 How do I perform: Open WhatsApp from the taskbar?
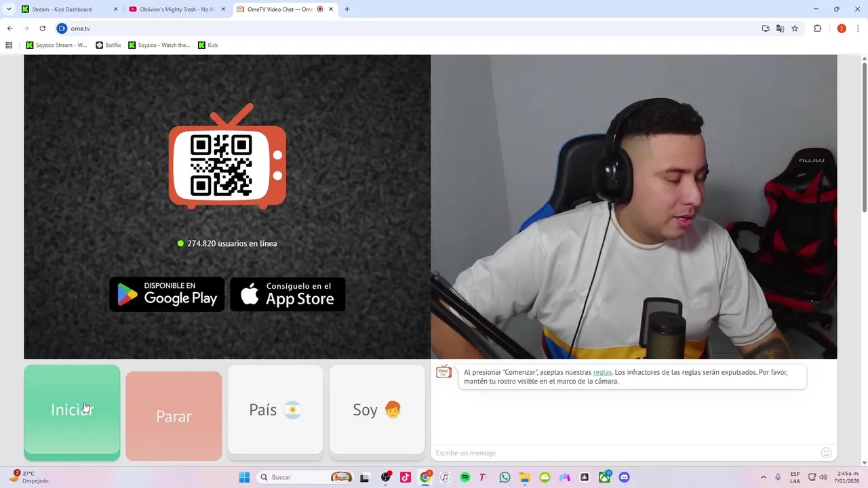tap(505, 477)
